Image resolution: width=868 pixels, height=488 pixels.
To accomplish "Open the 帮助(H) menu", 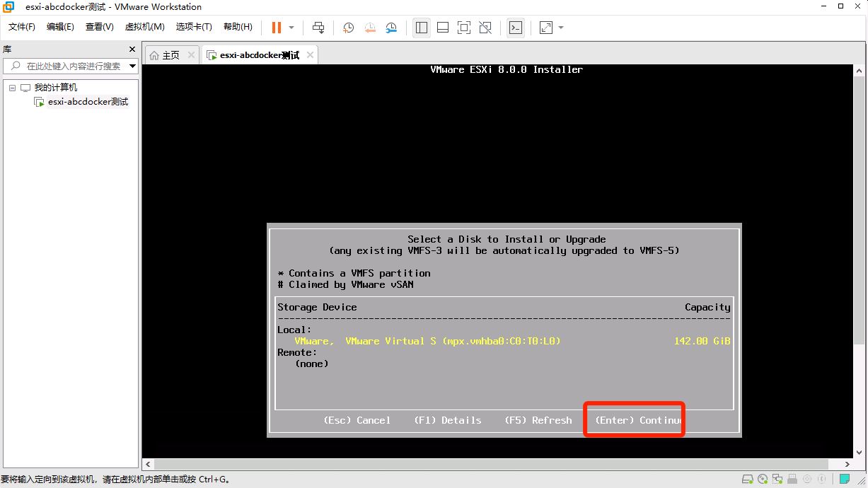I will (x=238, y=27).
